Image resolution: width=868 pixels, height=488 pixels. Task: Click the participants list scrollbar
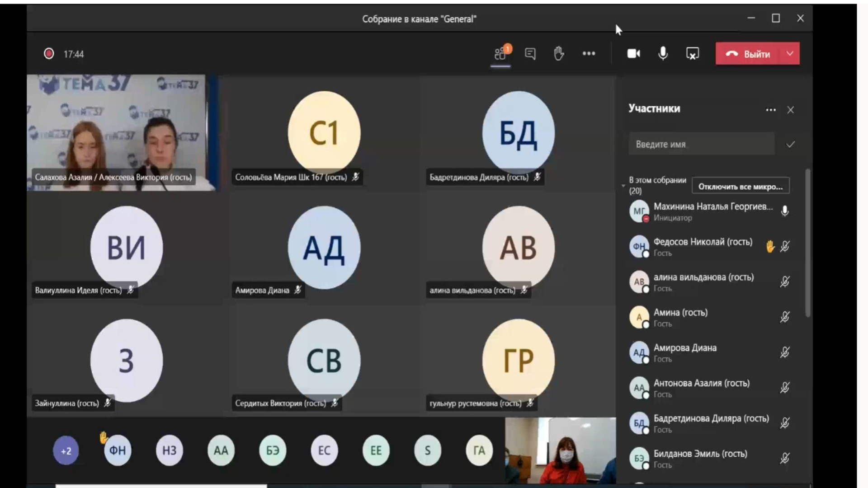coord(808,244)
